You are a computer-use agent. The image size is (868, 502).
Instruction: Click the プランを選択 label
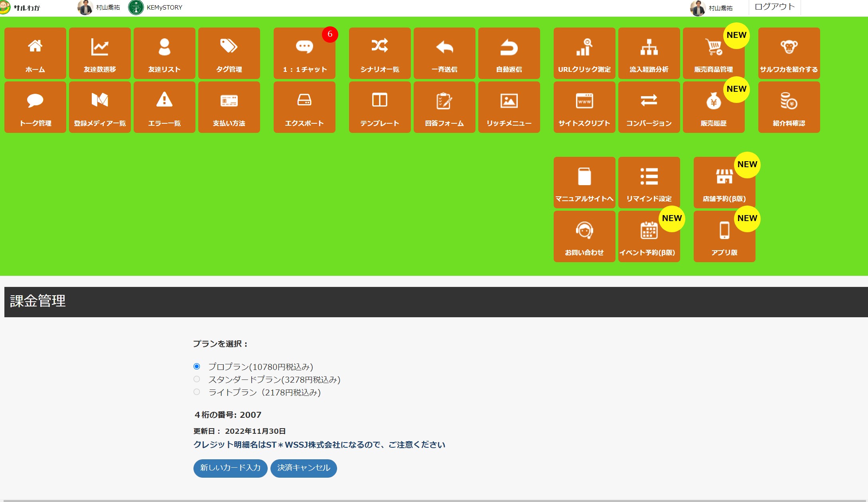(221, 344)
